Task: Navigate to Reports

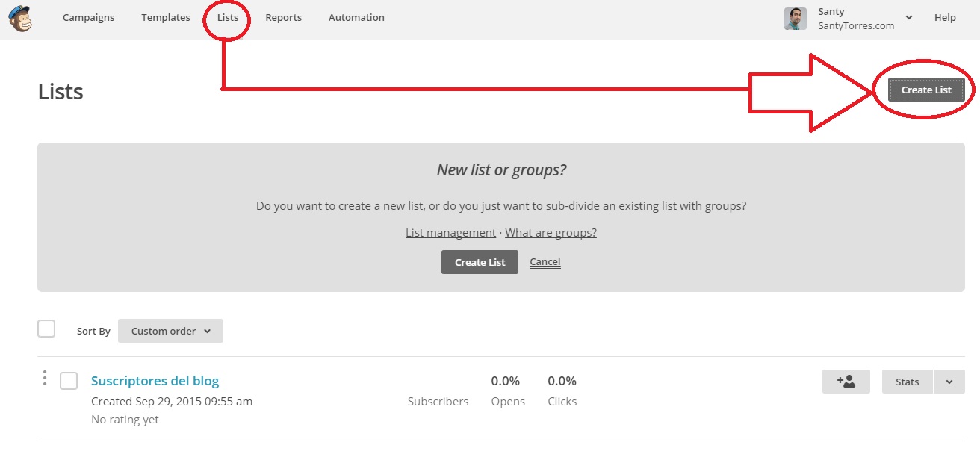Action: click(x=283, y=18)
